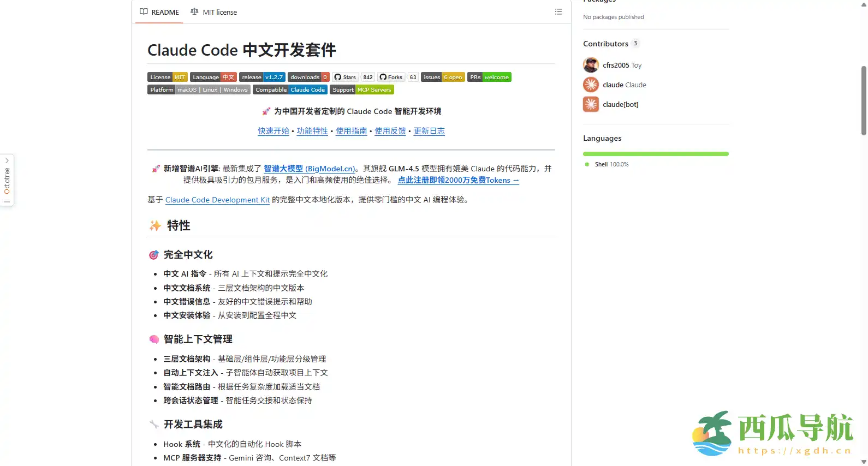868x466 pixels.
Task: Follow the Claude Code Development Kit link
Action: [x=217, y=200]
